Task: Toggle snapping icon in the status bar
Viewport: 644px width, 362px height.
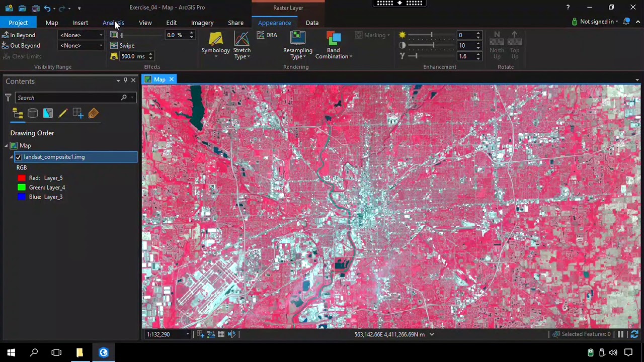Action: pyautogui.click(x=200, y=334)
